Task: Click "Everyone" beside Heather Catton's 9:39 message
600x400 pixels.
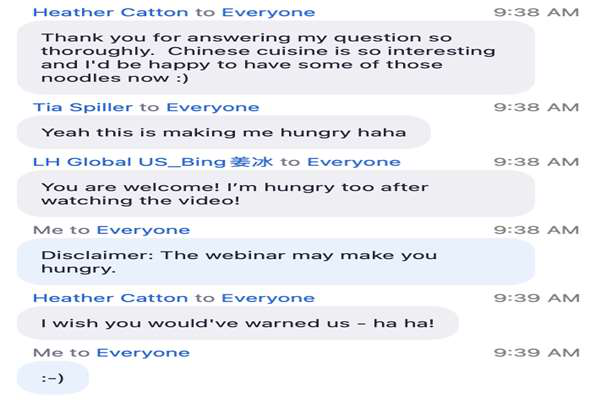Action: (x=268, y=298)
